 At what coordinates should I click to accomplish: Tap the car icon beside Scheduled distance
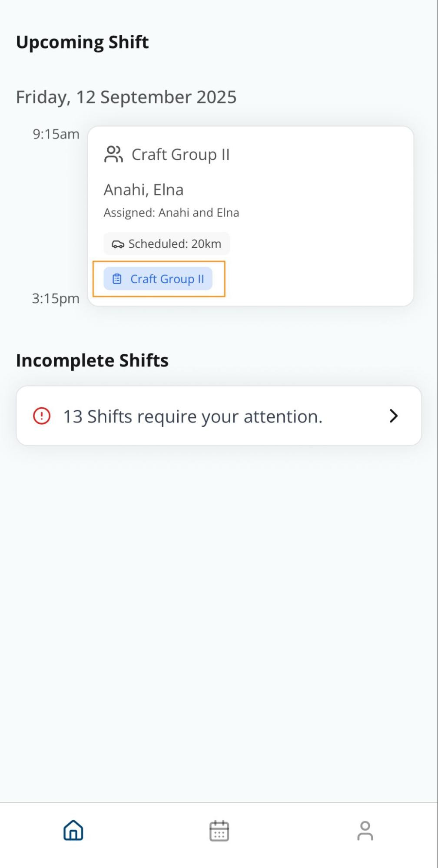[117, 244]
